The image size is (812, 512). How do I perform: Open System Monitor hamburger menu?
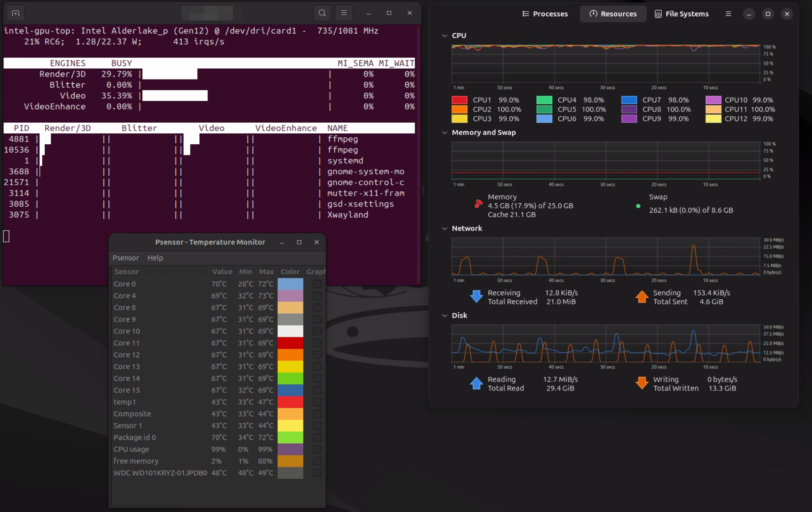(728, 14)
